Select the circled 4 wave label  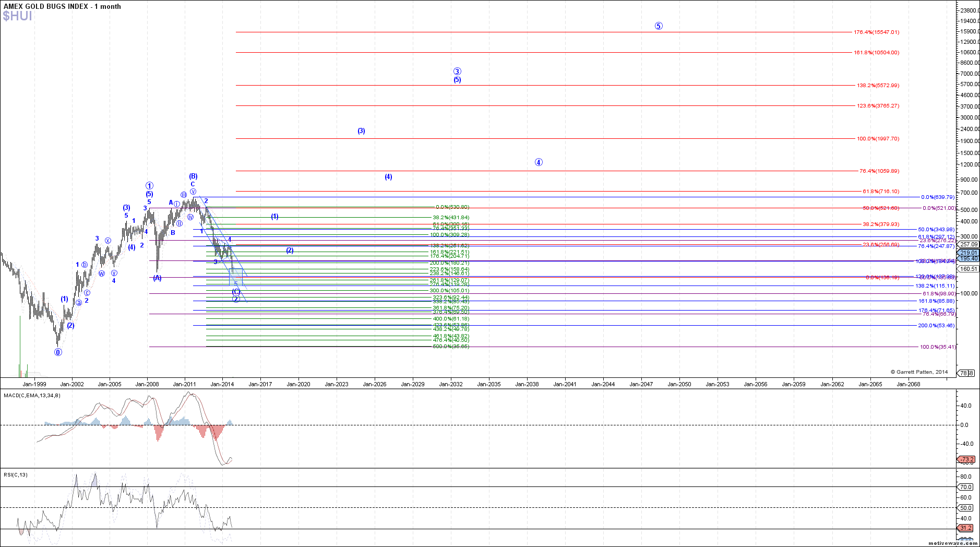539,162
